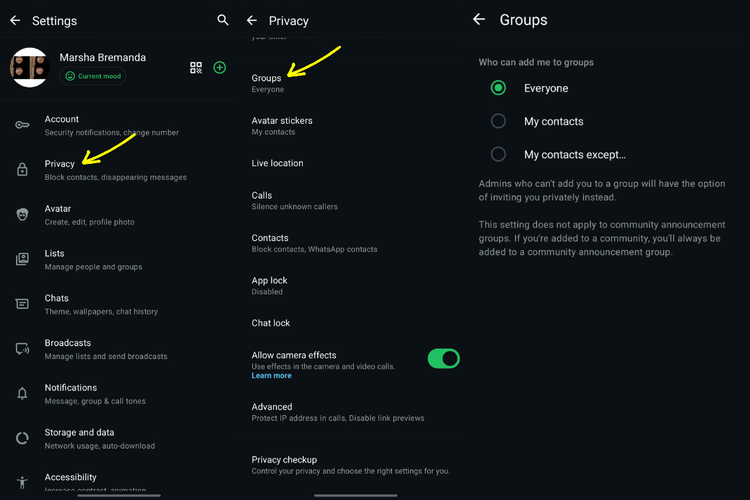Open the Accessibility settings entry

point(119,482)
